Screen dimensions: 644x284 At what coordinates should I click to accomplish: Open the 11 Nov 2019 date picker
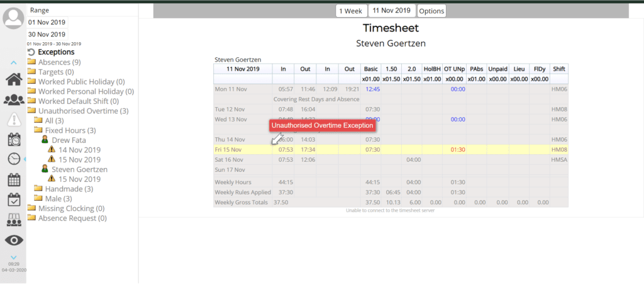tap(392, 11)
